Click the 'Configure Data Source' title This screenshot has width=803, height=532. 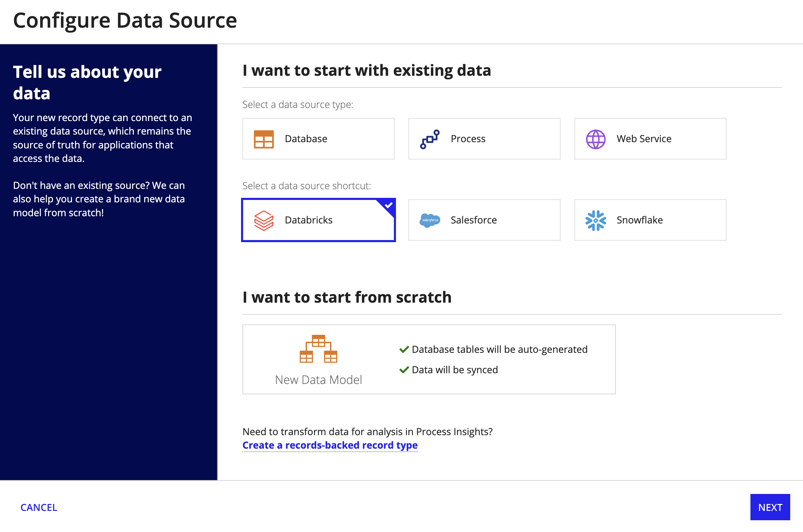(125, 21)
